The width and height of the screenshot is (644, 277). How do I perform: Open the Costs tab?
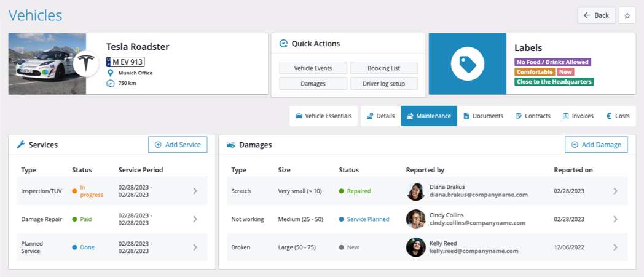coord(618,116)
